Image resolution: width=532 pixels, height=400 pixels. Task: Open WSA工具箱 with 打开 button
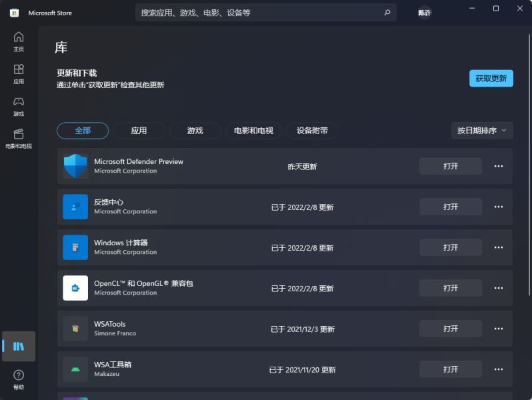(451, 369)
